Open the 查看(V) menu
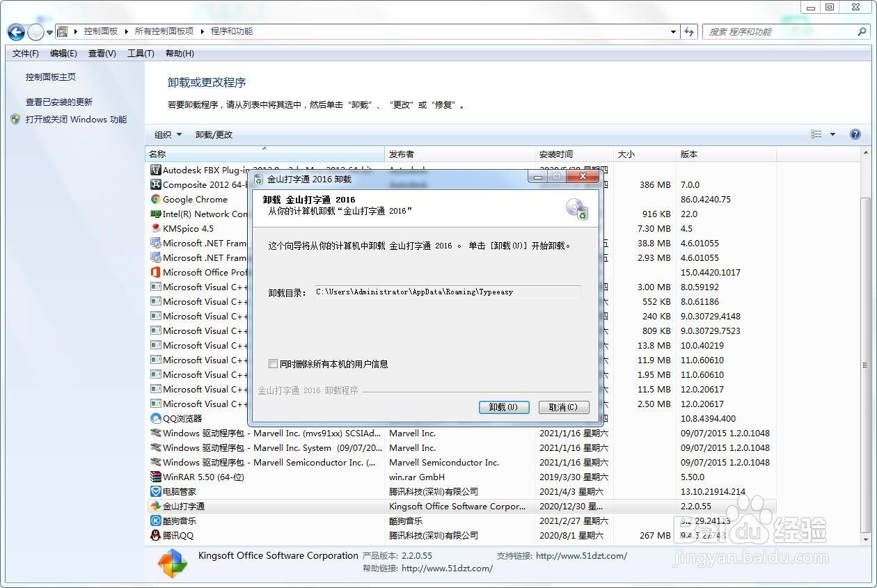 click(102, 54)
